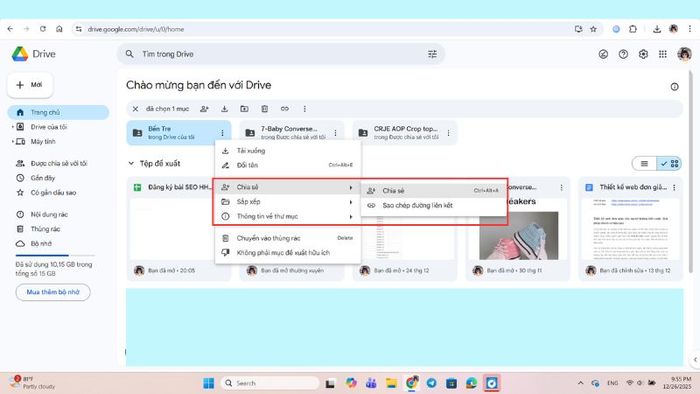Open Microsoft Edge from the taskbar

coord(471,383)
